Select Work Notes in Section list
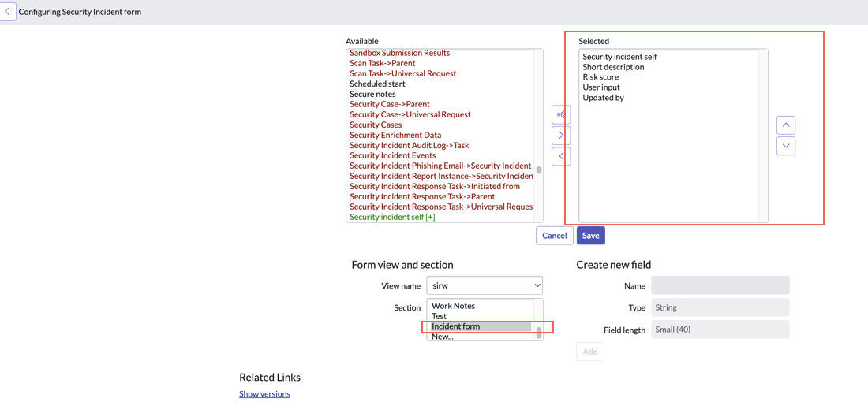Image resolution: width=868 pixels, height=417 pixels. [454, 306]
